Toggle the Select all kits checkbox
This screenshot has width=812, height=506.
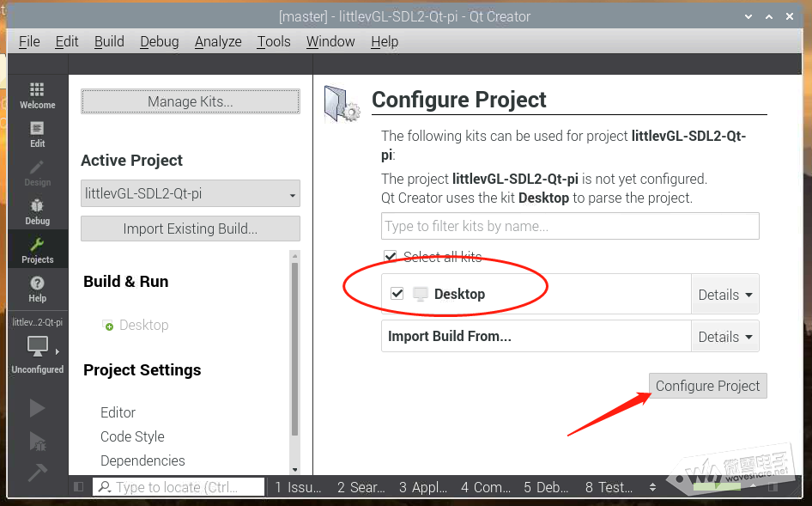click(x=391, y=257)
